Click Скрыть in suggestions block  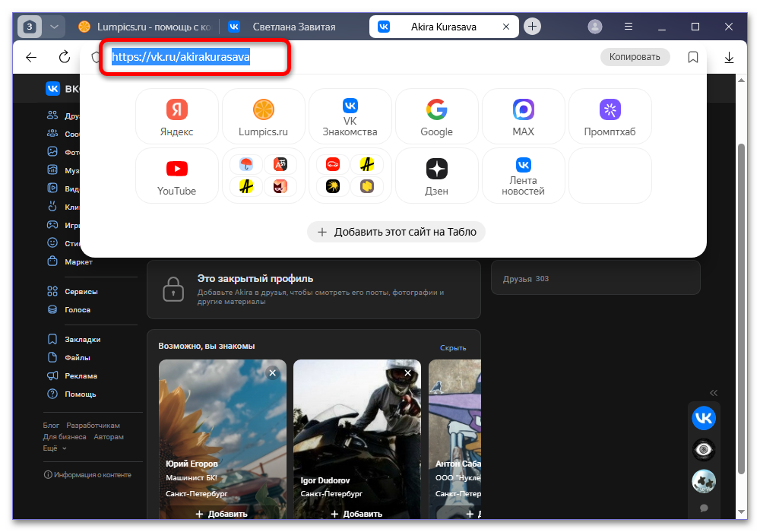pyautogui.click(x=453, y=348)
